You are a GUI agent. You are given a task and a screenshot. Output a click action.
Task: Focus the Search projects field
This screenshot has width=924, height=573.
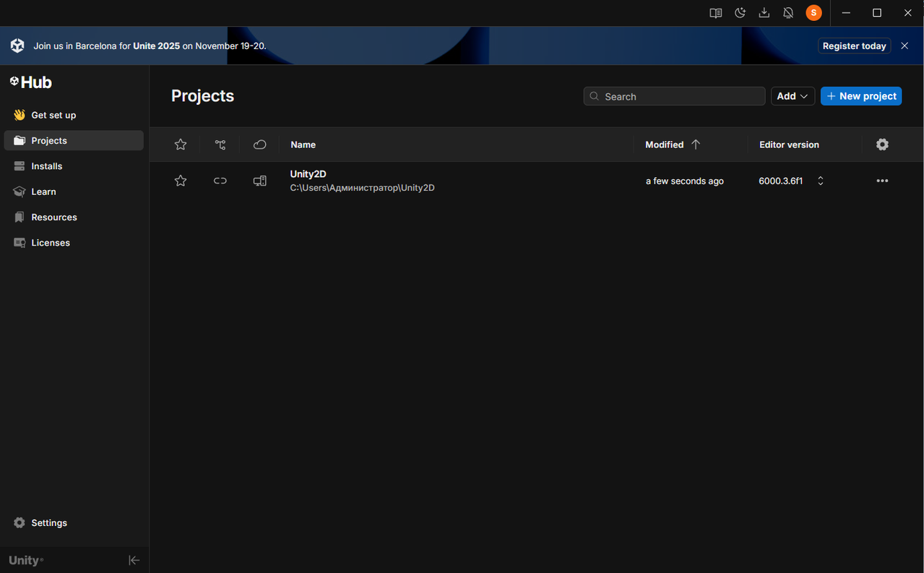(x=674, y=96)
